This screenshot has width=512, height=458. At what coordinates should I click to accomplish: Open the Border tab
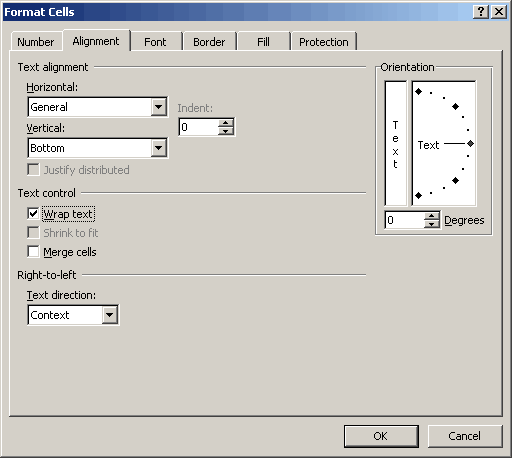pos(209,42)
